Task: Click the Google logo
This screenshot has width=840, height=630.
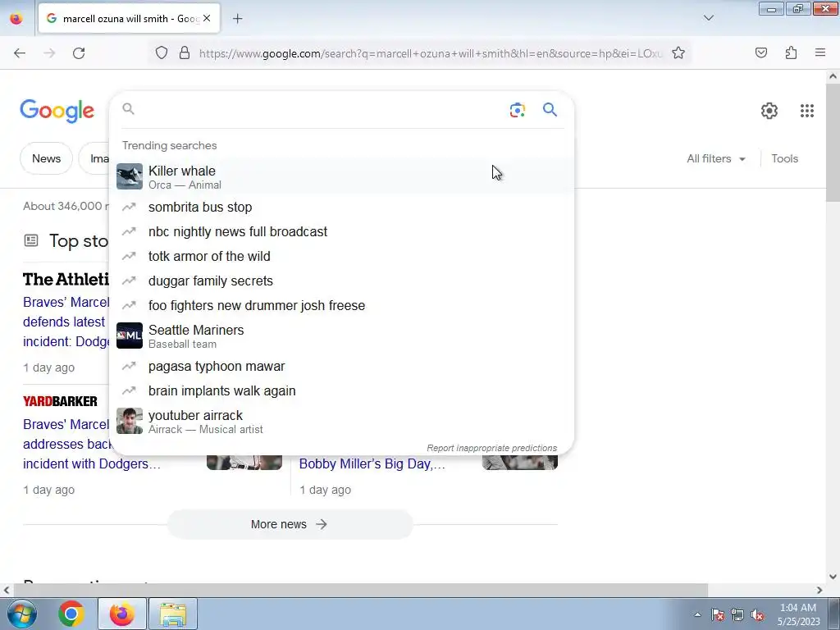Action: [57, 111]
